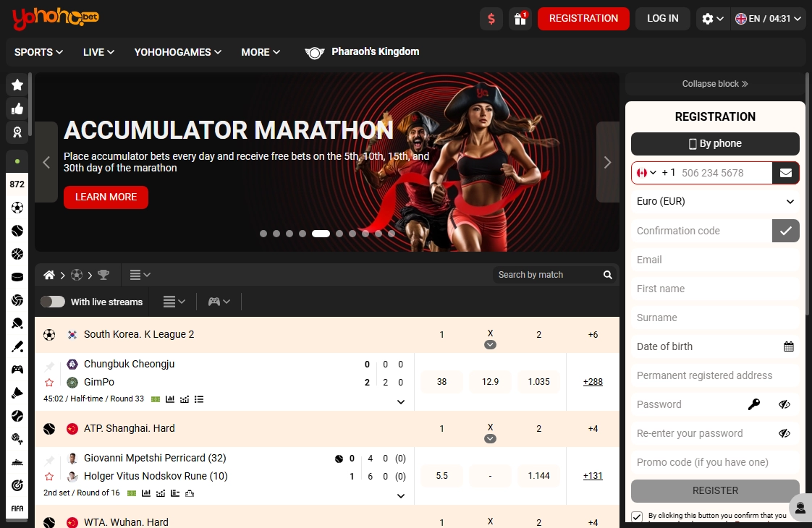Image resolution: width=812 pixels, height=528 pixels.
Task: Favorite the Holger Rune match star
Action: tap(49, 476)
